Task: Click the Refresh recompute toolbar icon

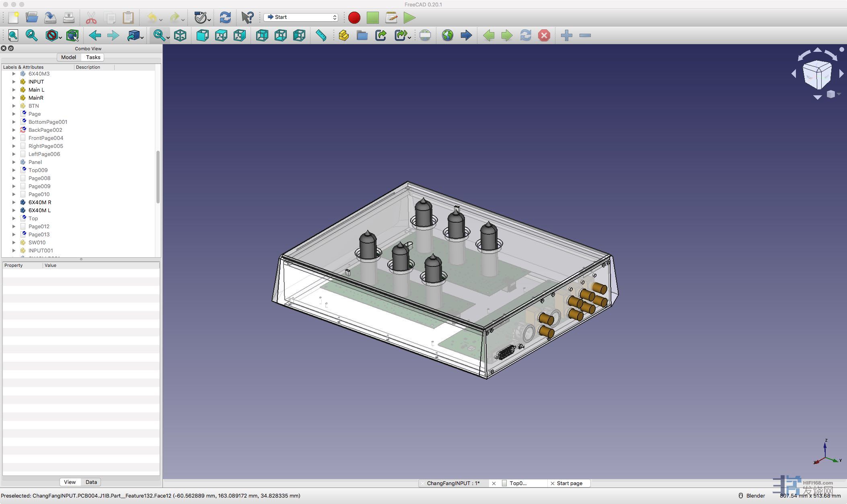Action: (x=225, y=18)
